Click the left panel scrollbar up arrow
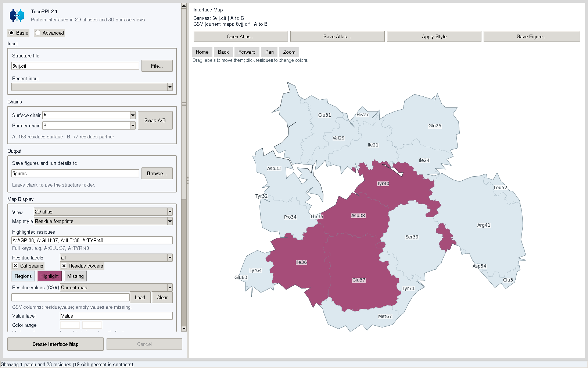Image resolution: width=588 pixels, height=368 pixels. pos(184,6)
